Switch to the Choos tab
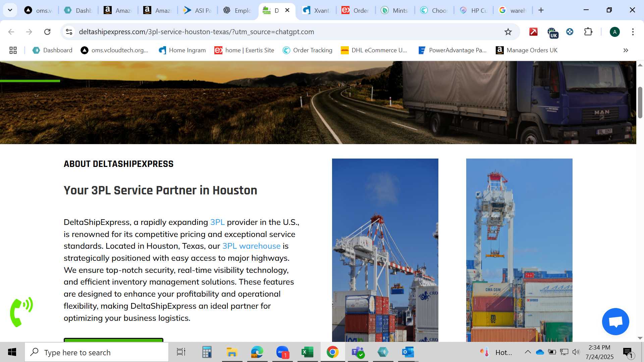Image resolution: width=644 pixels, height=362 pixels. [434, 10]
